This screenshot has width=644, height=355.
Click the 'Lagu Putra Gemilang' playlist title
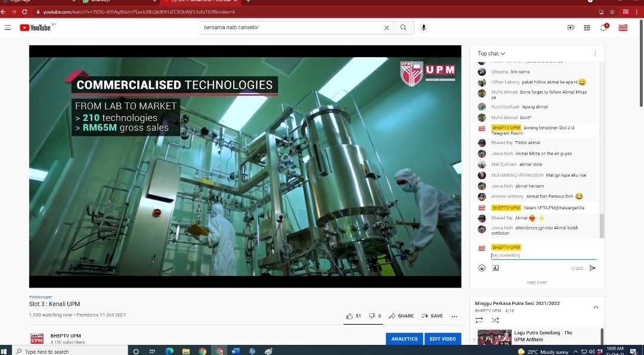point(543,336)
